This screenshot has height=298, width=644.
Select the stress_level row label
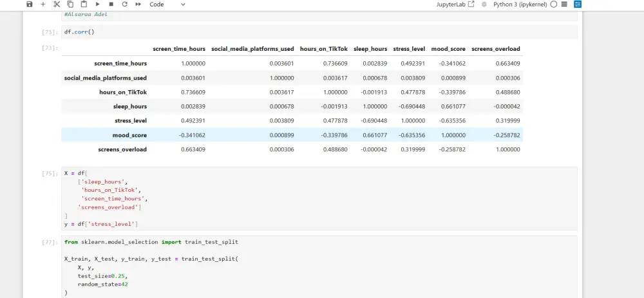click(x=131, y=120)
